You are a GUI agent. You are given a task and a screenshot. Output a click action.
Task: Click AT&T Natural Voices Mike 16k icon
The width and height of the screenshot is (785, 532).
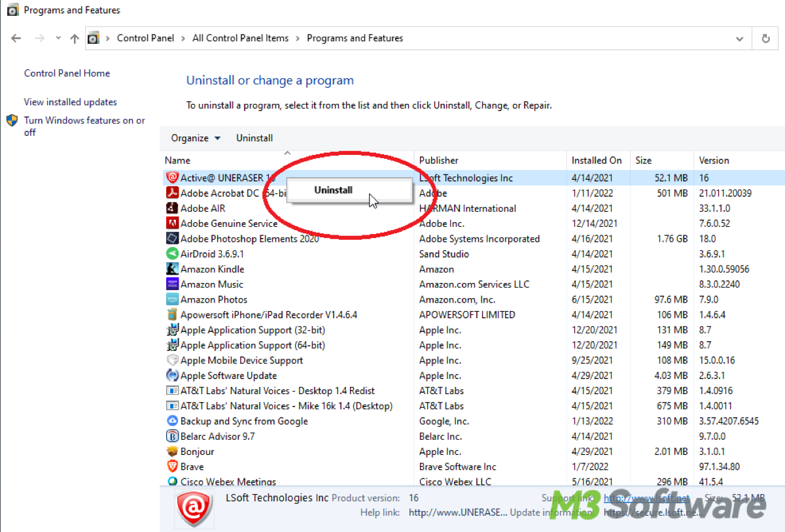(172, 406)
